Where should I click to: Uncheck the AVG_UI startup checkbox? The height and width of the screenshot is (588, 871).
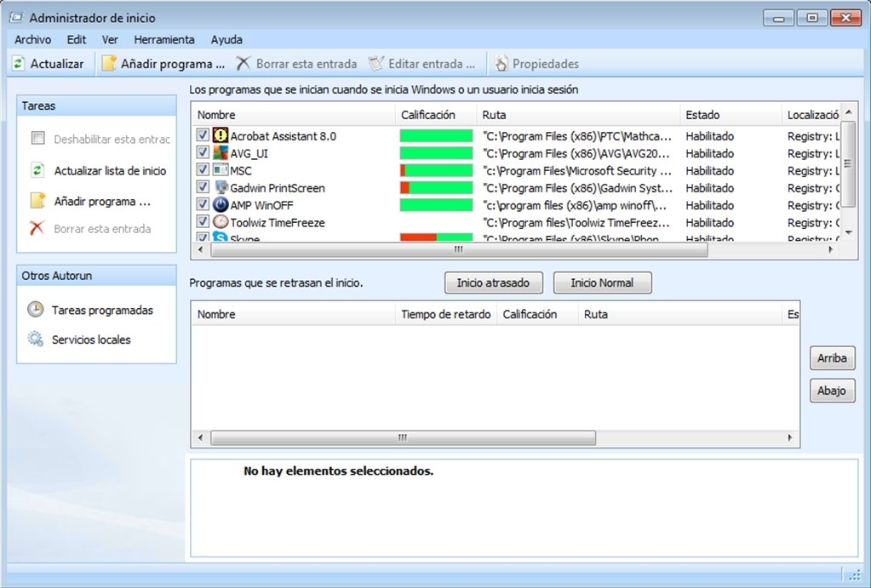click(x=203, y=152)
